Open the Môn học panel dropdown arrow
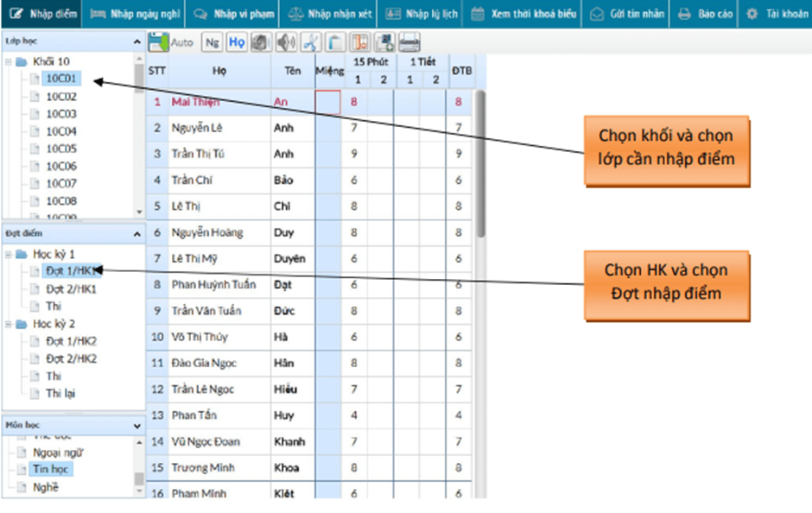This screenshot has height=513, width=812. click(x=136, y=426)
